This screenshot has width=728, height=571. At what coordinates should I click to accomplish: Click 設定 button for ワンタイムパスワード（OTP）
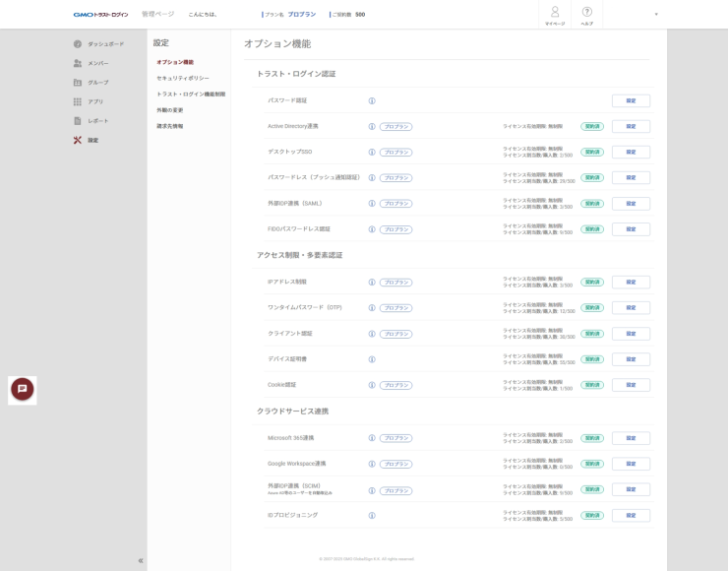[631, 307]
